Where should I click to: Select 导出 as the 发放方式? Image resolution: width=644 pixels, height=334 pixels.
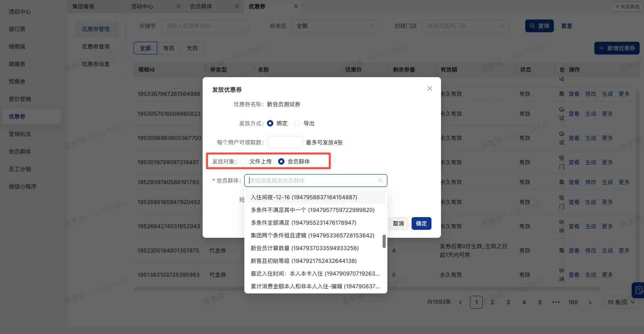click(x=297, y=123)
